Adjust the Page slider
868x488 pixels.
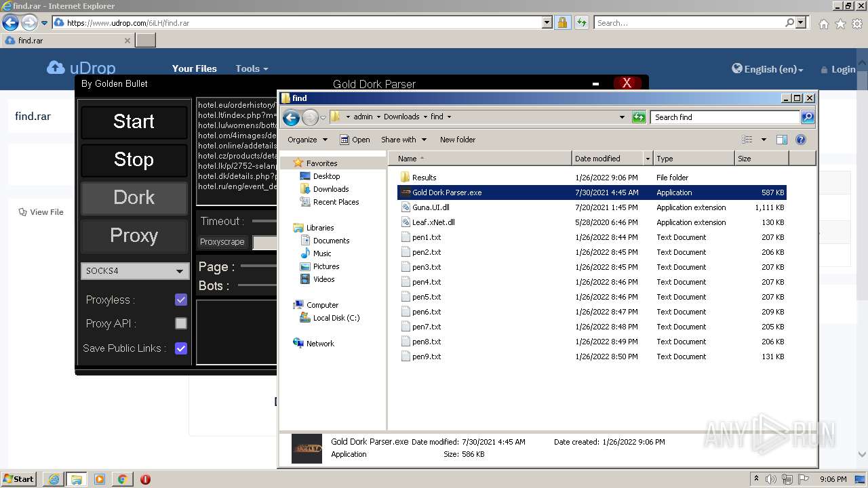point(258,266)
